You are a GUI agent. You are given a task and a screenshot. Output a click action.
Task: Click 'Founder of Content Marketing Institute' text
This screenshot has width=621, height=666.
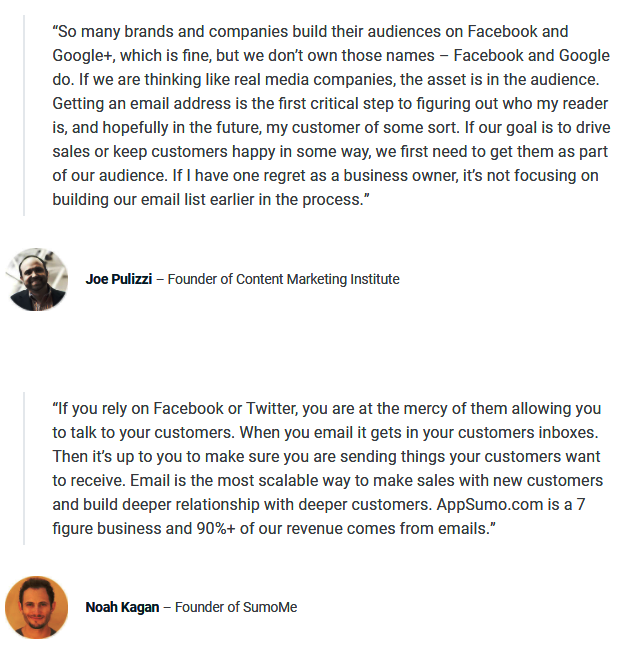coord(283,279)
